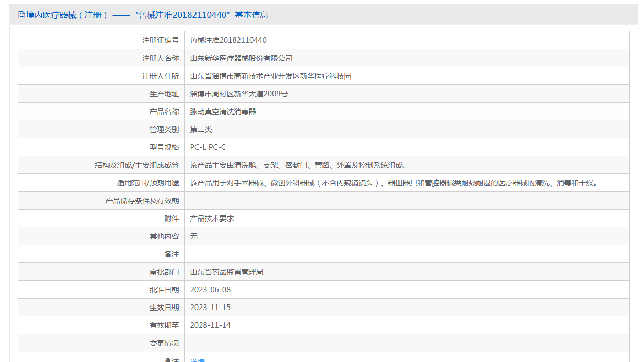This screenshot has height=362, width=644.
Task: Click the 附件 label cell
Action: tap(102, 218)
